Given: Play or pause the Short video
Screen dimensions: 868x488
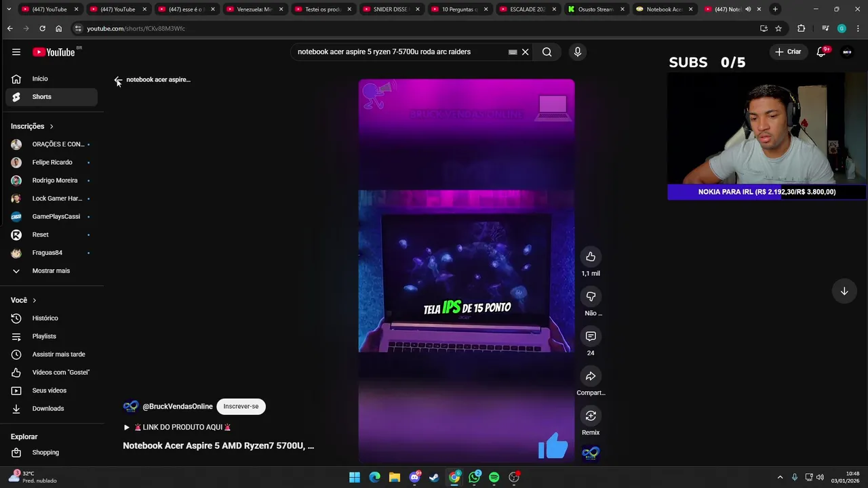Looking at the screenshot, I should (467, 271).
